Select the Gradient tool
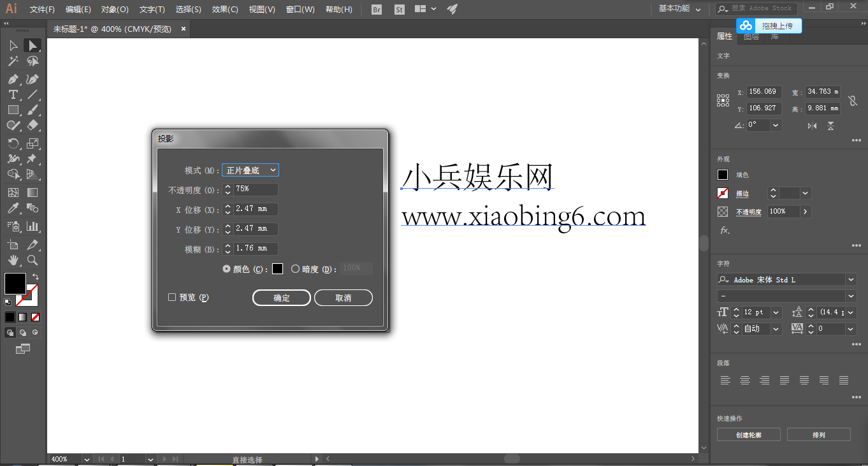This screenshot has height=466, width=868. (x=33, y=192)
